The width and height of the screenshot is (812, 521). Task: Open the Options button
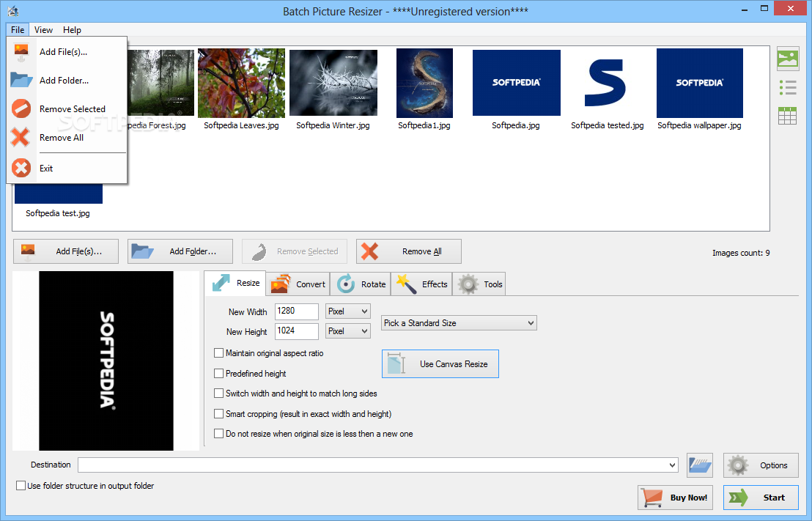click(x=761, y=465)
